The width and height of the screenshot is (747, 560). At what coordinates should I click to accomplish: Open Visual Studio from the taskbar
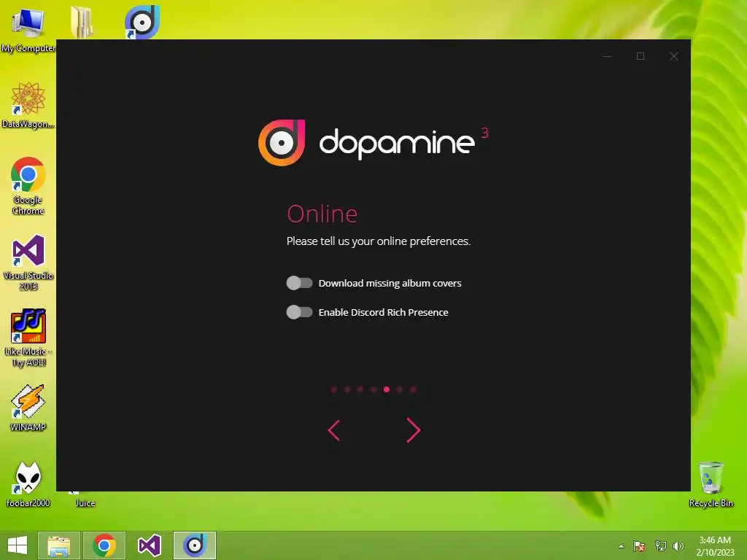tap(149, 545)
